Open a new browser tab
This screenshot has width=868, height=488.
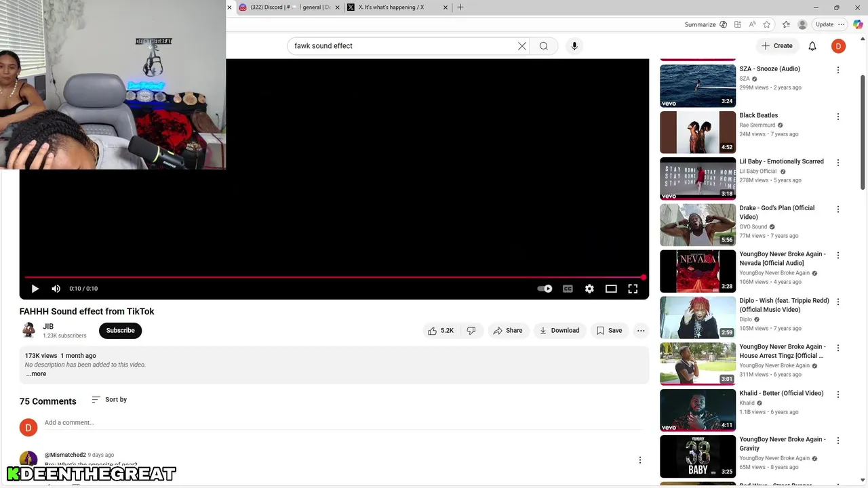coord(460,7)
